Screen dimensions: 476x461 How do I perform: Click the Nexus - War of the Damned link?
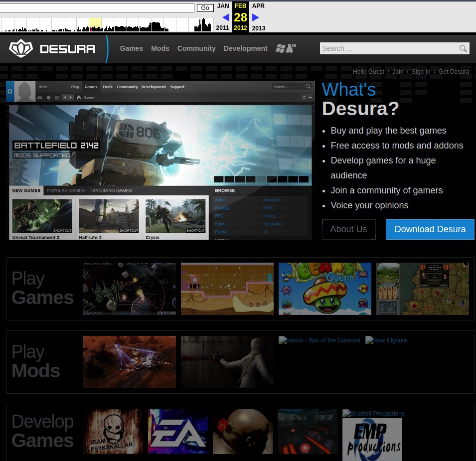pyautogui.click(x=319, y=340)
